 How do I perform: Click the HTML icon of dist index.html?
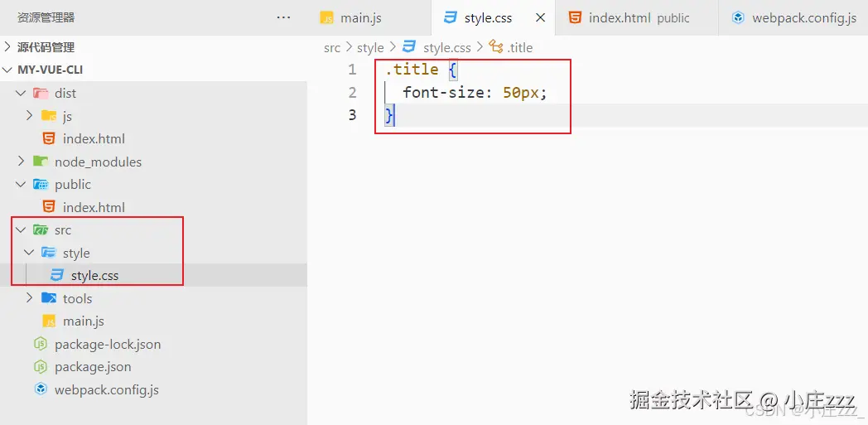tap(49, 138)
